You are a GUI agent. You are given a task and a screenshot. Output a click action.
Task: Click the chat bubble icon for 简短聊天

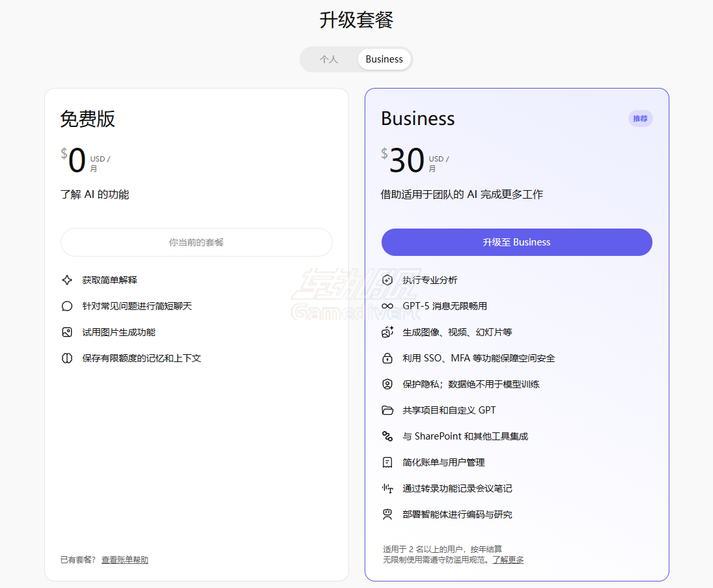tap(66, 306)
